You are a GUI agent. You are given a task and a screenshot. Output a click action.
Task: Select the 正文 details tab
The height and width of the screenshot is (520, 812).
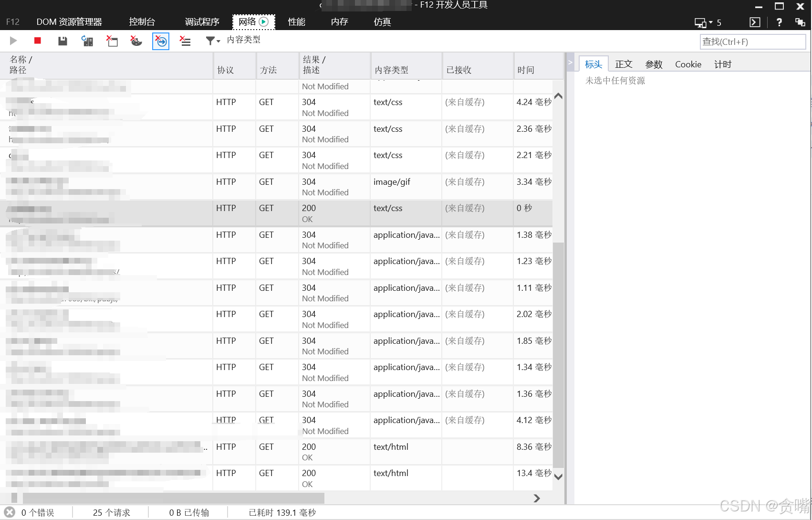coord(624,64)
